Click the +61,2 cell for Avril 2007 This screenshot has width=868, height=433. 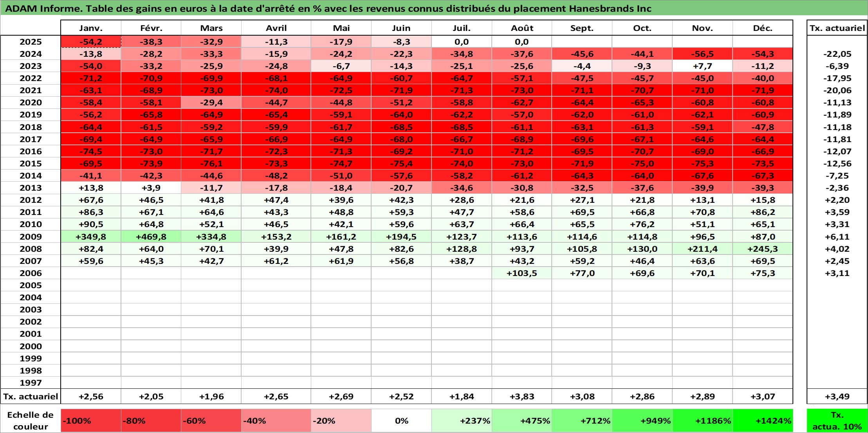click(x=276, y=261)
